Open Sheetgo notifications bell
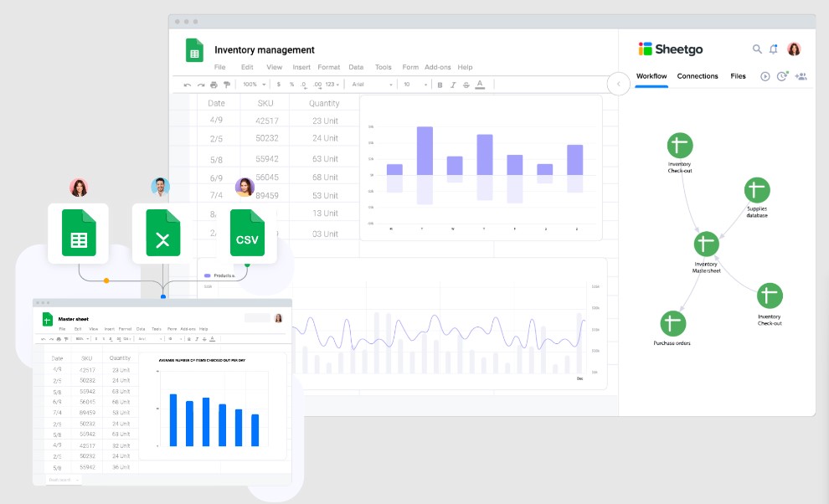829x504 pixels. tap(774, 49)
